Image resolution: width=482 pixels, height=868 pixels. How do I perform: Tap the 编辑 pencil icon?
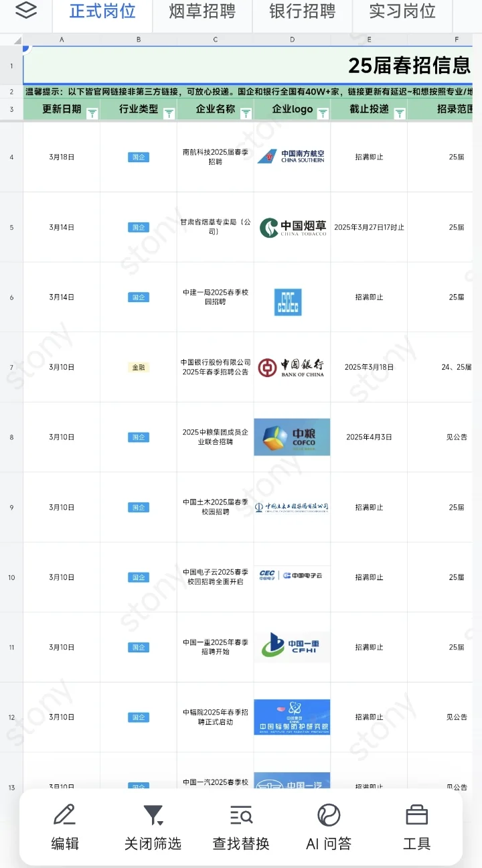(x=64, y=815)
